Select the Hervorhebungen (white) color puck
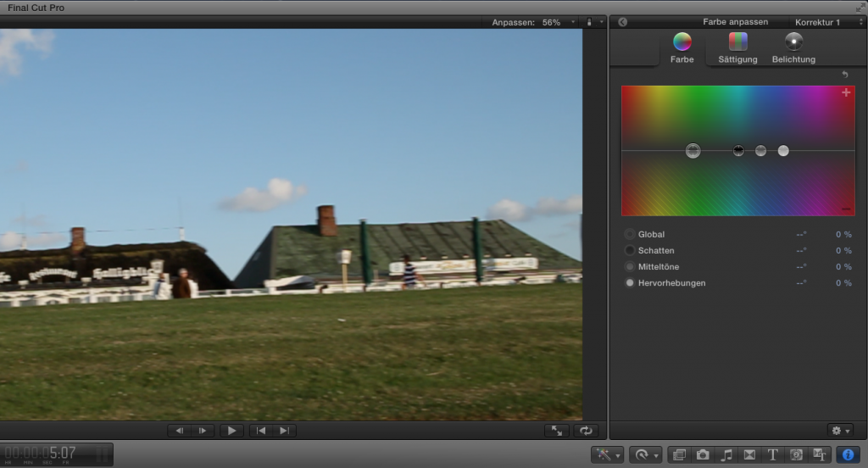The width and height of the screenshot is (868, 468). tap(783, 151)
